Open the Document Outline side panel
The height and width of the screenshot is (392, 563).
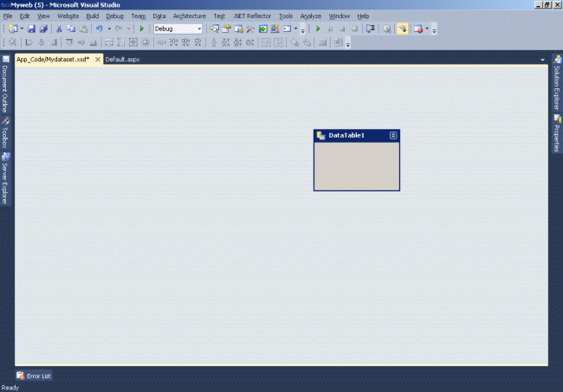(x=5, y=84)
